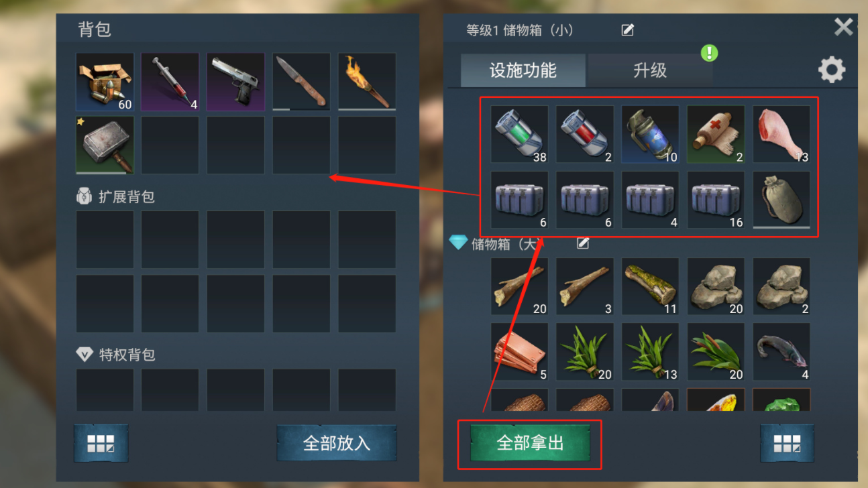Select the pistol in backpack

235,82
